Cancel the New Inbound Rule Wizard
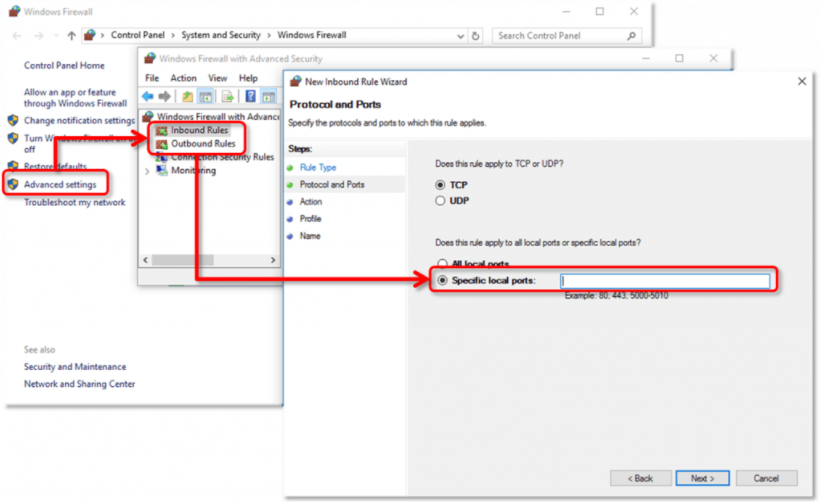 coord(766,478)
